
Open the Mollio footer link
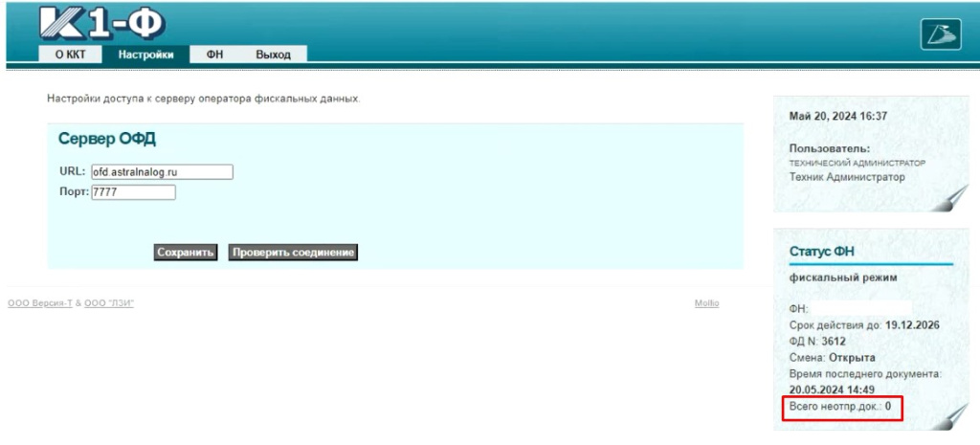[x=707, y=303]
